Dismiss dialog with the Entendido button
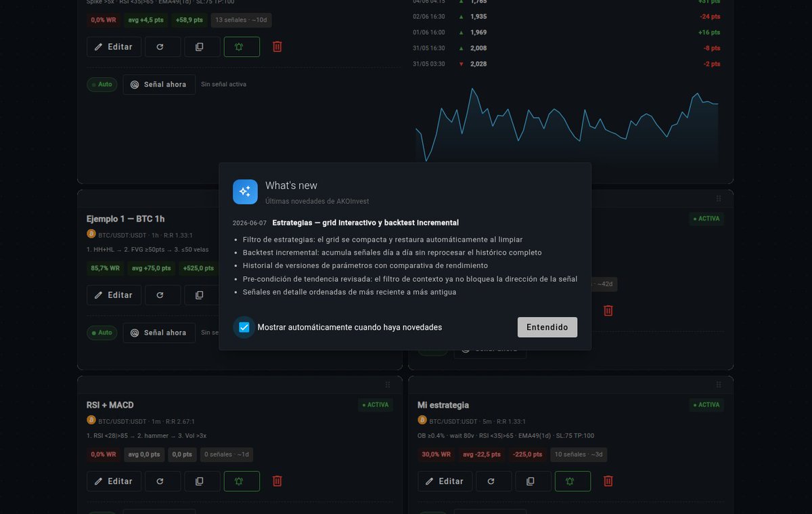Image resolution: width=812 pixels, height=514 pixels. click(x=547, y=327)
